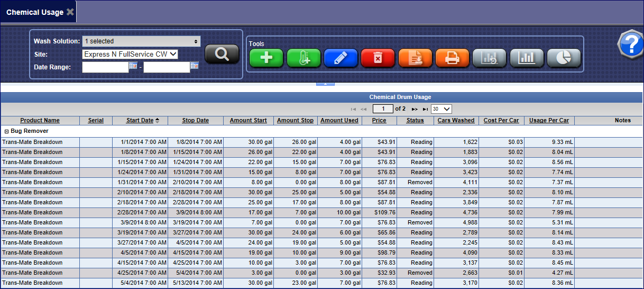
Task: Open the Wash Solution dropdown
Action: (141, 41)
